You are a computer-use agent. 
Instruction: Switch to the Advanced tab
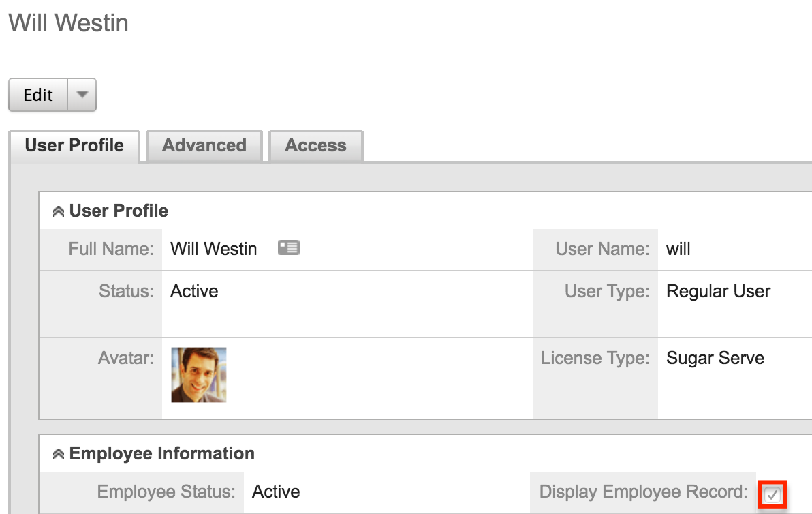(x=204, y=145)
